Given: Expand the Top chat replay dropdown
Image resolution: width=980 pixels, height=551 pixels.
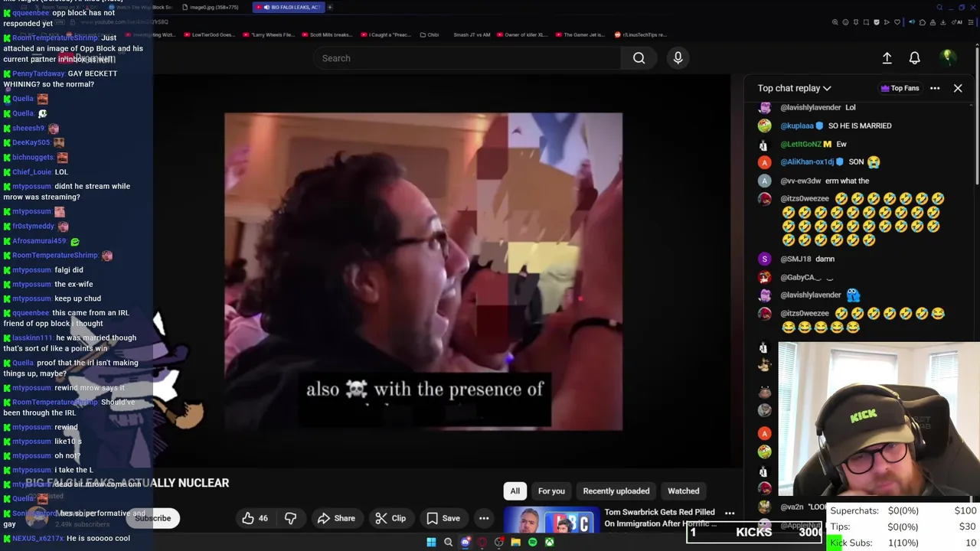Looking at the screenshot, I should (x=794, y=88).
